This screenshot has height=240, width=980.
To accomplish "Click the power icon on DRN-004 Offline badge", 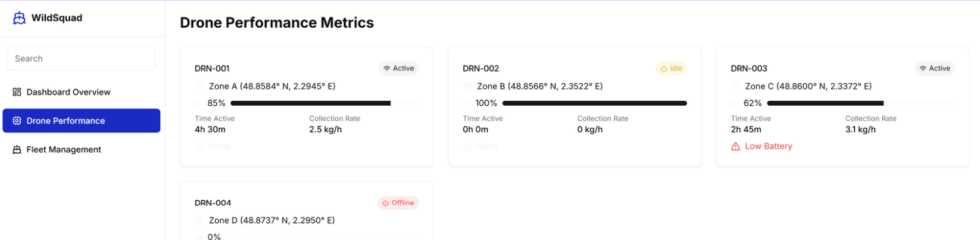I will (x=386, y=203).
